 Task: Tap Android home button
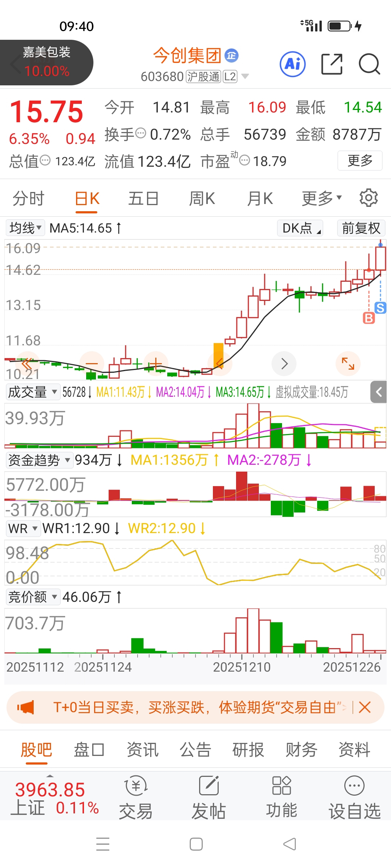(x=196, y=844)
